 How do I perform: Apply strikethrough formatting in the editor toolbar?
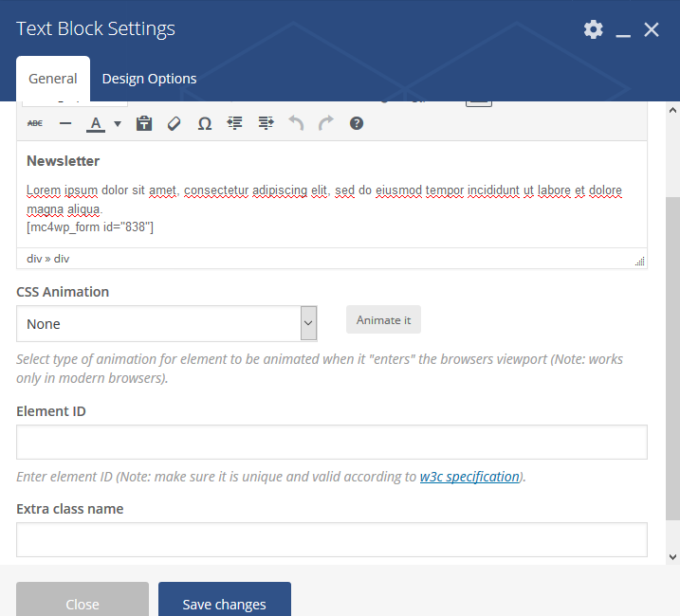coord(35,123)
